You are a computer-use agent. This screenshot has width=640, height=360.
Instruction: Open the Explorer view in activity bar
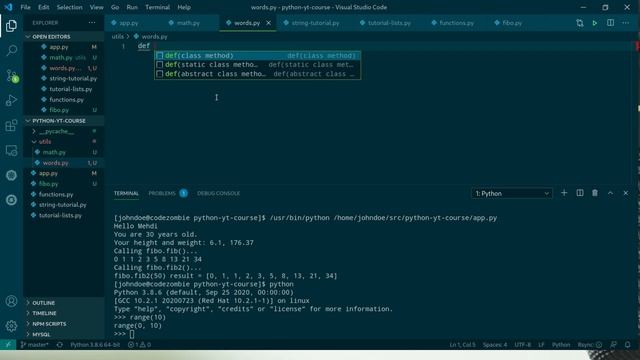coord(11,26)
